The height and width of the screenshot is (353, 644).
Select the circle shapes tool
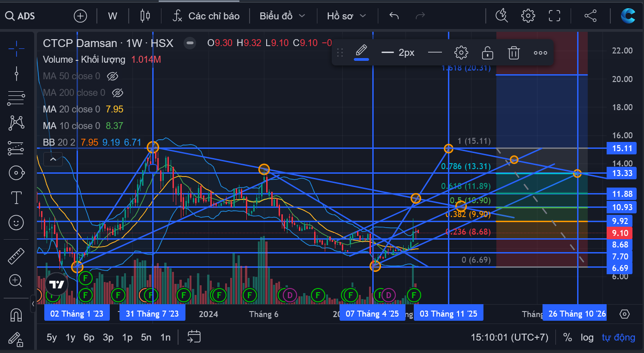[17, 173]
